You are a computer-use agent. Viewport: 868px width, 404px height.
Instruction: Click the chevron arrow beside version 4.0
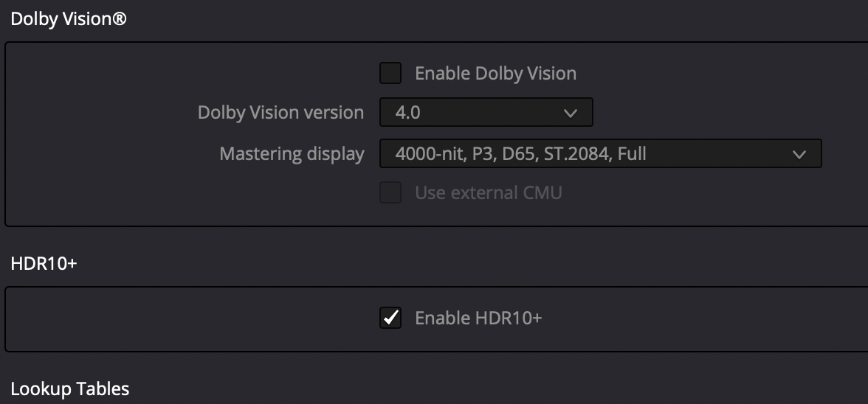click(x=570, y=114)
